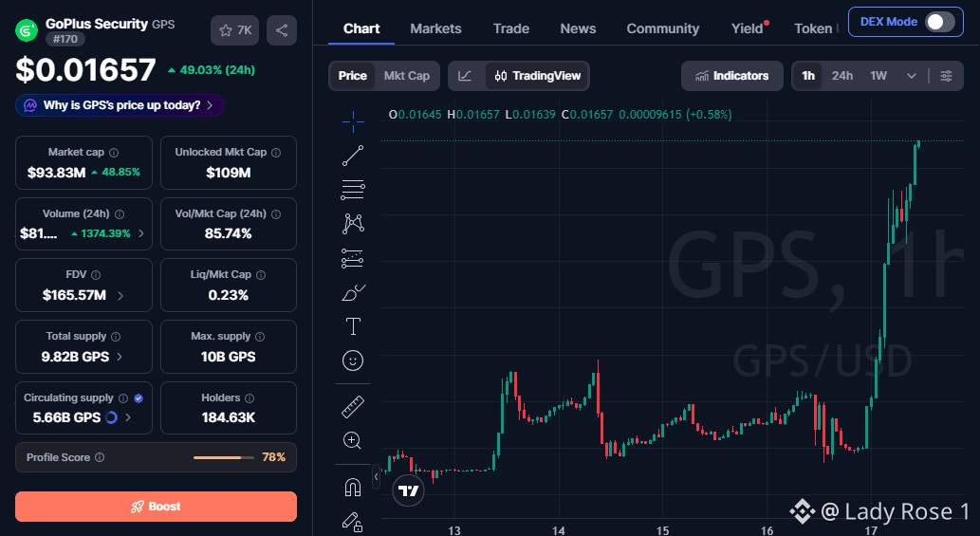
Task: Click date label 15 on time axis
Action: click(662, 530)
